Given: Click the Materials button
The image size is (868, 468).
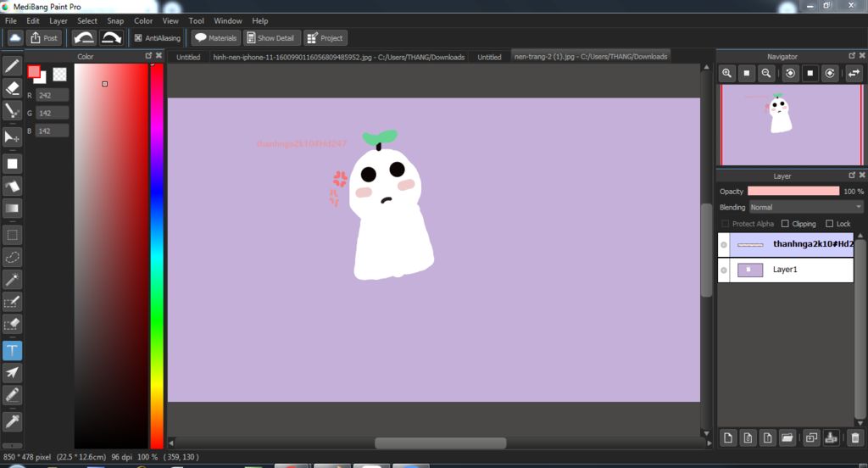Looking at the screenshot, I should tap(215, 38).
